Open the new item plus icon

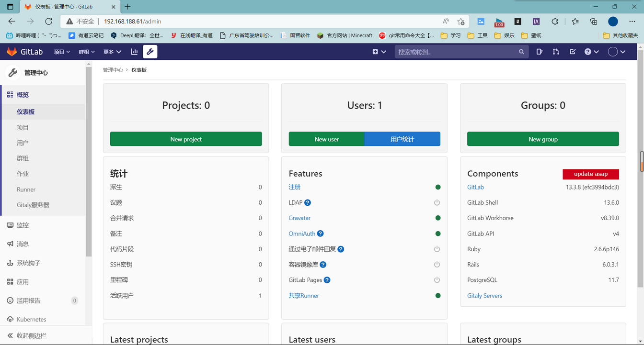376,52
